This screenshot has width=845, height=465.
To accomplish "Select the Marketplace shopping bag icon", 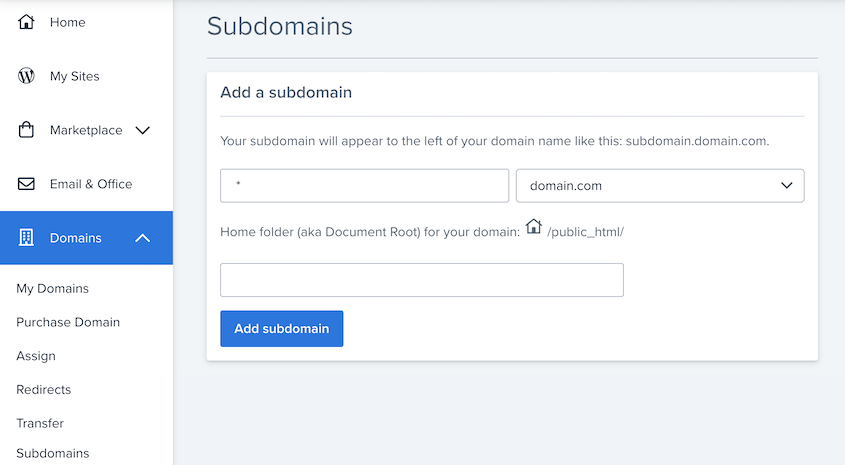I will [x=26, y=130].
